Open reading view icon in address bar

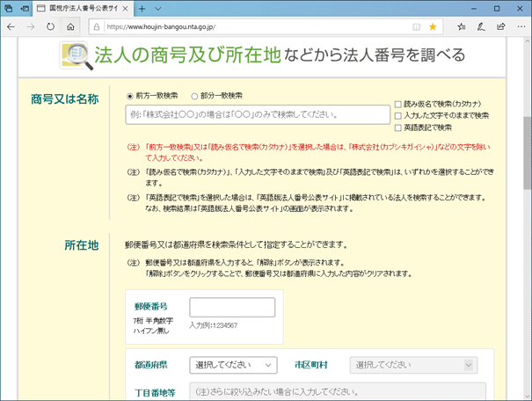tap(416, 27)
